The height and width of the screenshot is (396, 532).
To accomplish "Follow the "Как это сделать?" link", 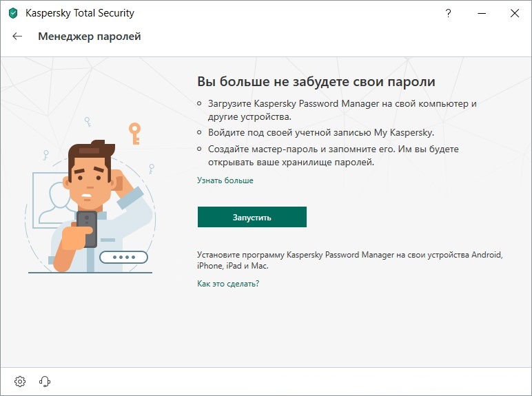I will (228, 283).
